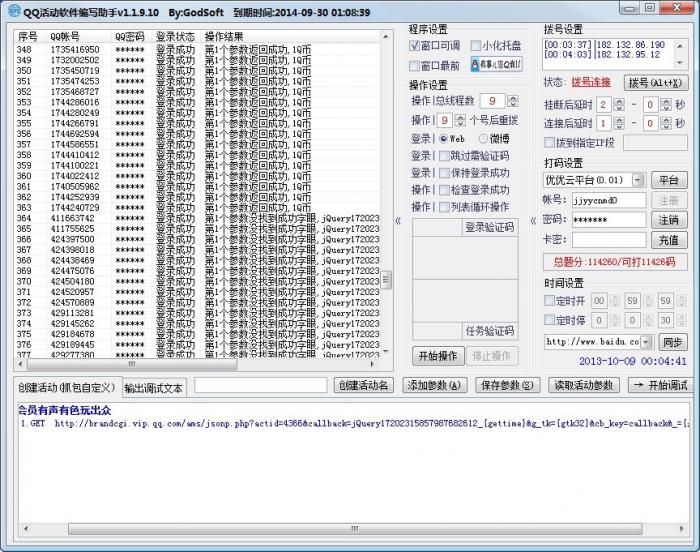Screen dimensions: 700x552
Task: Collapse the operation panel with the right « arrow
Action: 533,221
